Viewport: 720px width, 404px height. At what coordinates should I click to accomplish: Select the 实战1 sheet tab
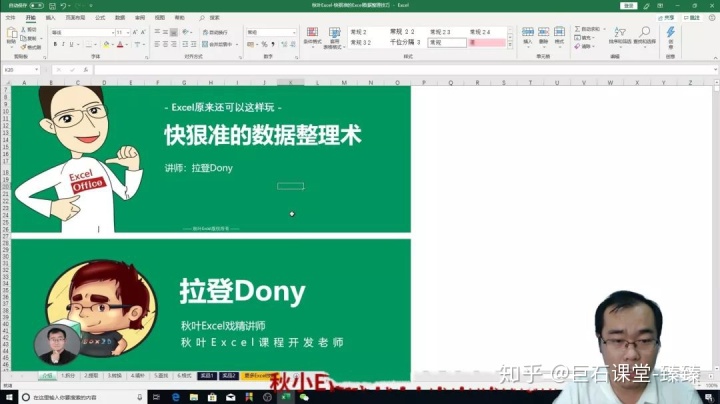pyautogui.click(x=207, y=376)
